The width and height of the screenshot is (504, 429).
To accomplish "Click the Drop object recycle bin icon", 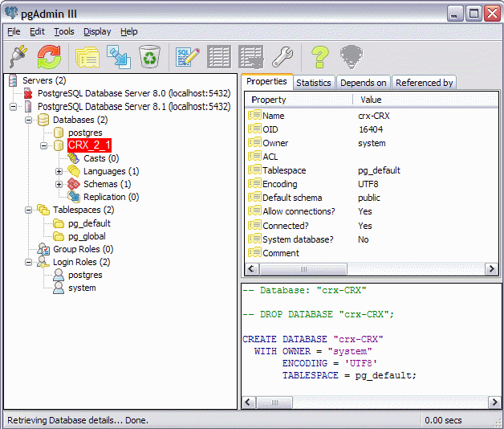I will coord(149,57).
